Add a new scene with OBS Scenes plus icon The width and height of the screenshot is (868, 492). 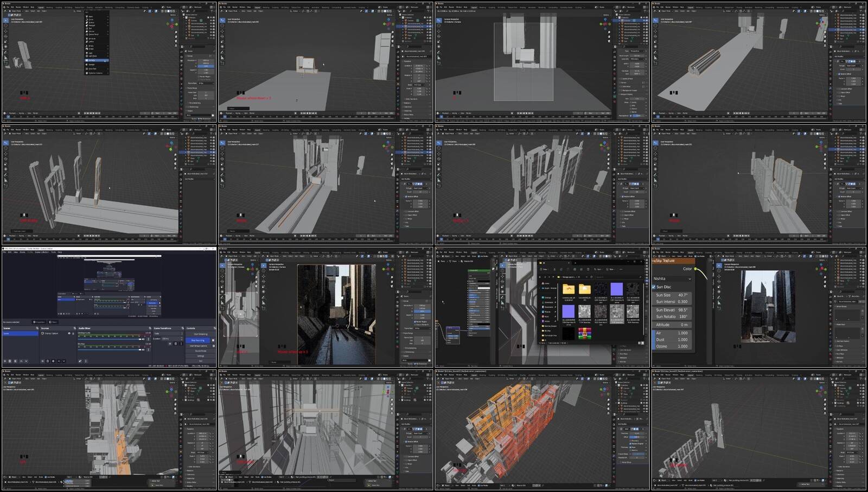[5, 361]
